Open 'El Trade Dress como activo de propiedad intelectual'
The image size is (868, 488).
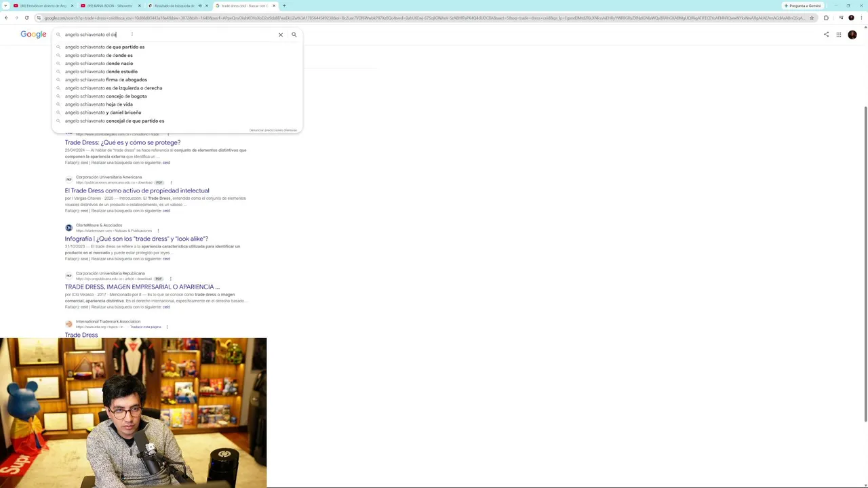tap(137, 191)
